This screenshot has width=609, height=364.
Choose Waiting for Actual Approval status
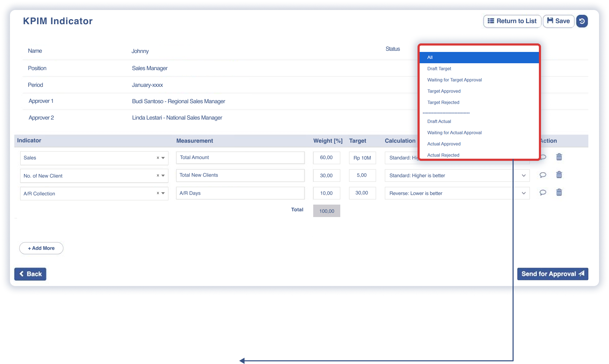[454, 133]
